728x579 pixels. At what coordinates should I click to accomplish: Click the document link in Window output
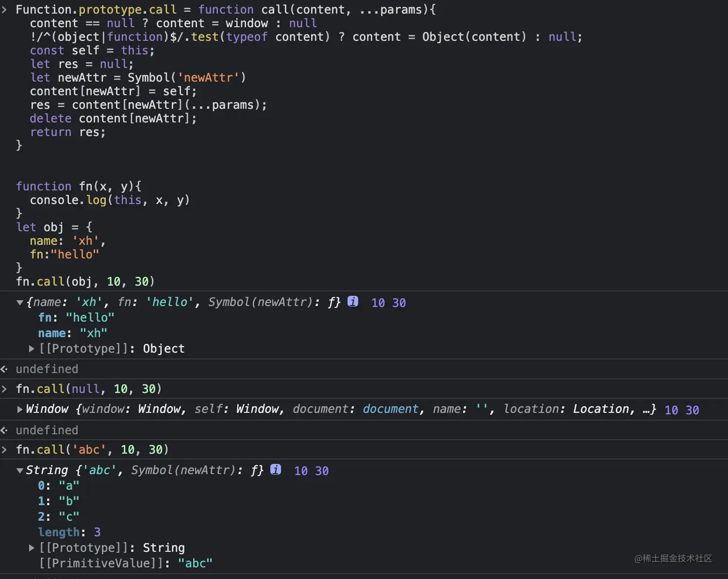(x=391, y=409)
